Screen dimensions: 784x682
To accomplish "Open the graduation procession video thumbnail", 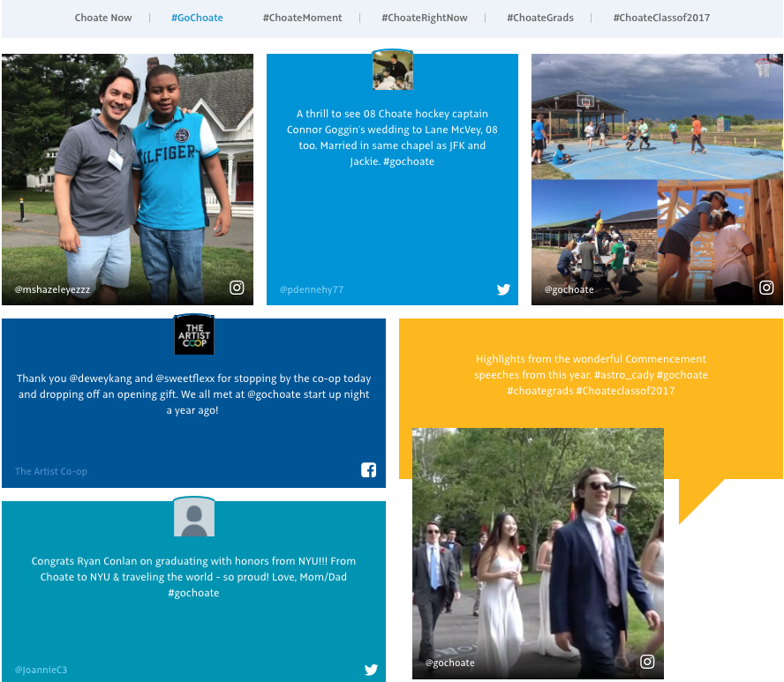I will [x=539, y=554].
